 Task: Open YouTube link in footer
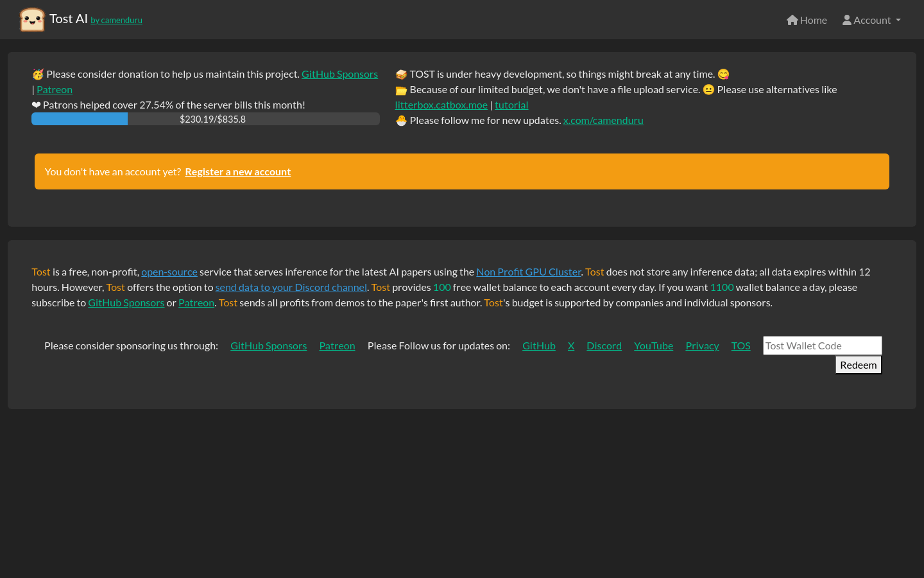click(x=653, y=346)
